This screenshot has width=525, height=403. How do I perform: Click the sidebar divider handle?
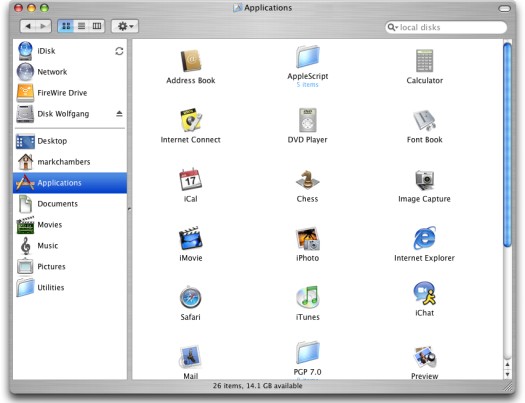point(130,210)
